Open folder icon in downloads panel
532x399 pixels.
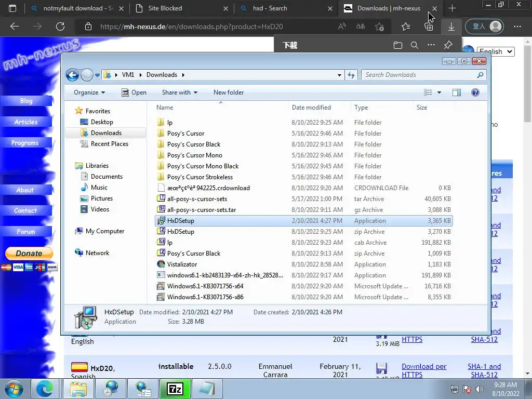397,45
